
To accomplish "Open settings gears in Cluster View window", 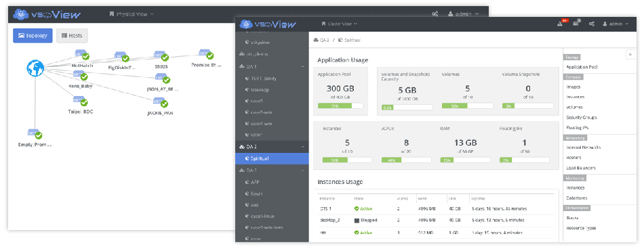I will [592, 24].
